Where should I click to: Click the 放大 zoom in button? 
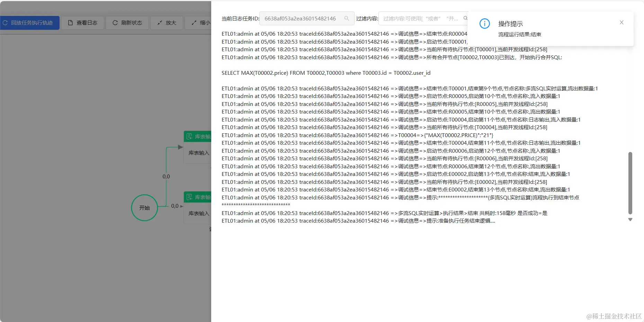coord(167,23)
